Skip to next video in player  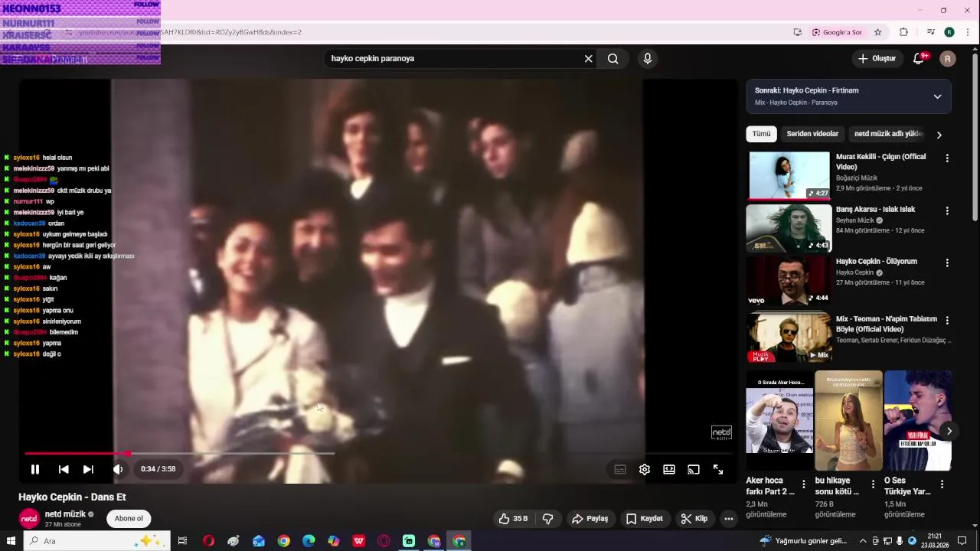[x=88, y=469]
